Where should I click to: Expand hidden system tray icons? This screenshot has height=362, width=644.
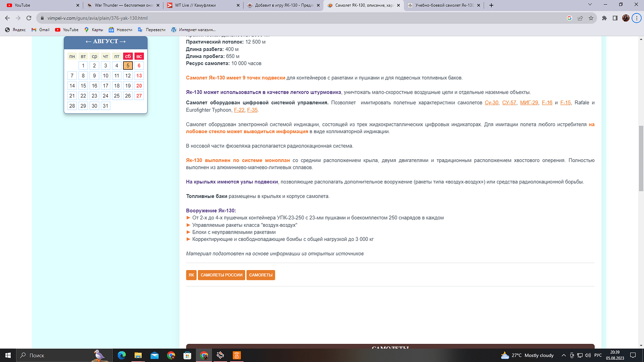coord(564,356)
